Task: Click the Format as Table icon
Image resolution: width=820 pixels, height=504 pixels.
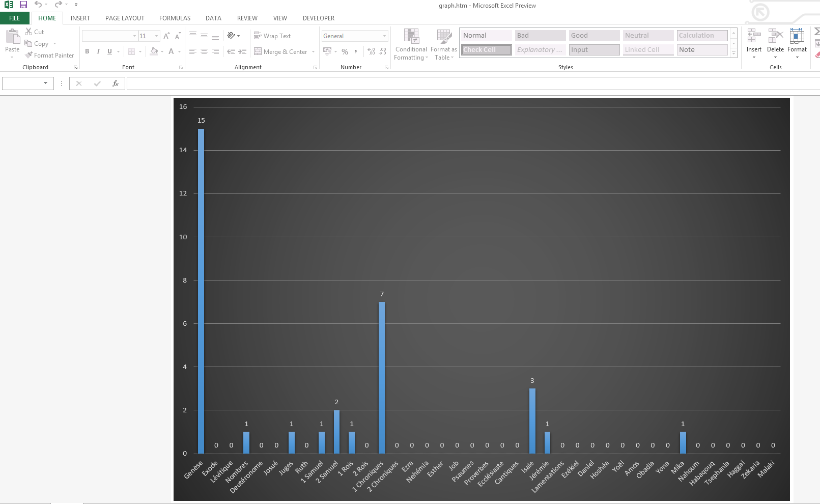Action: (x=444, y=36)
